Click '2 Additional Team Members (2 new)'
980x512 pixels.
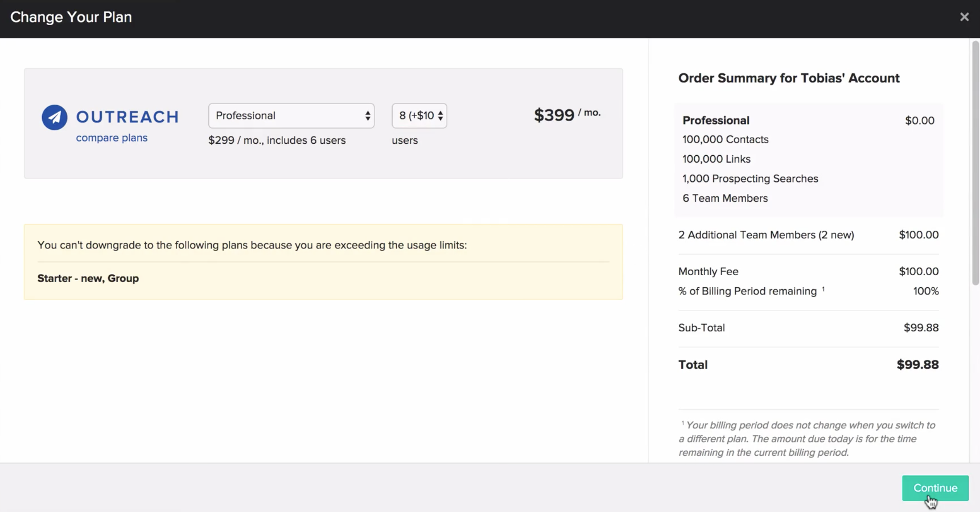point(766,235)
